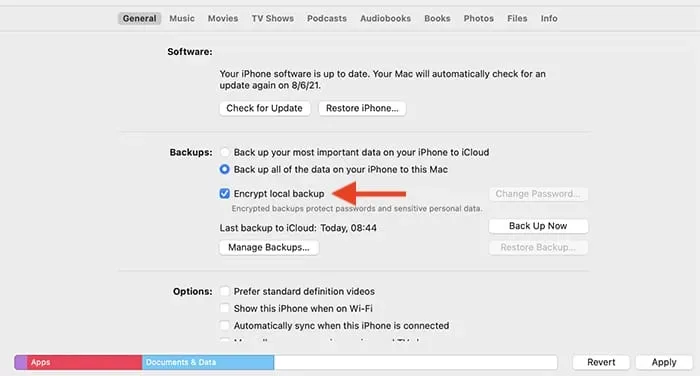Open the Photos tab
Screen dimensions: 700x376
pos(479,18)
